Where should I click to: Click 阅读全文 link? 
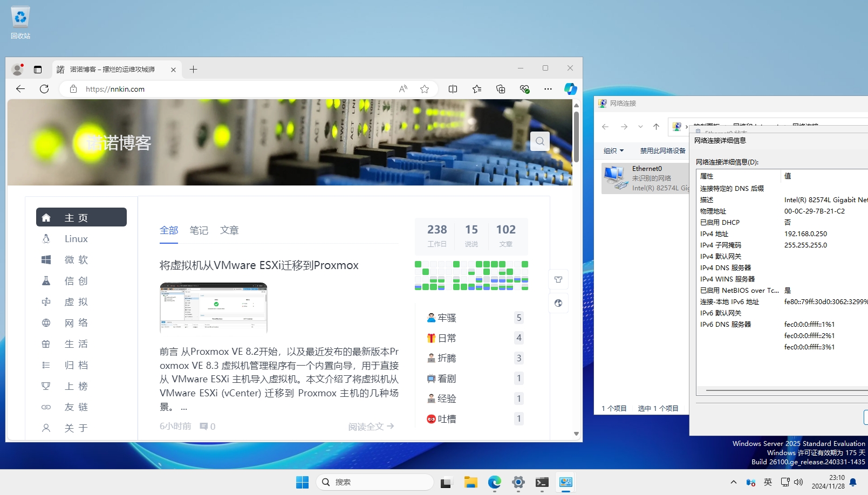[x=371, y=427]
